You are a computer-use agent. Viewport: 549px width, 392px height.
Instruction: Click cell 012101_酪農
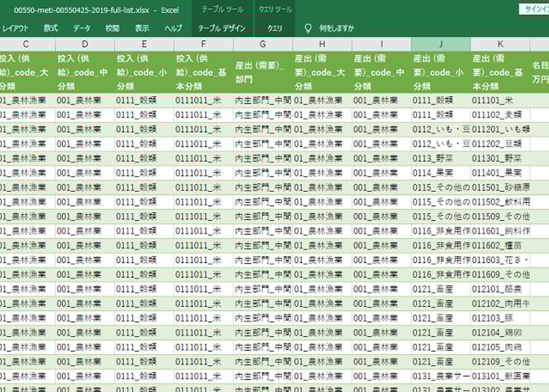(500, 289)
